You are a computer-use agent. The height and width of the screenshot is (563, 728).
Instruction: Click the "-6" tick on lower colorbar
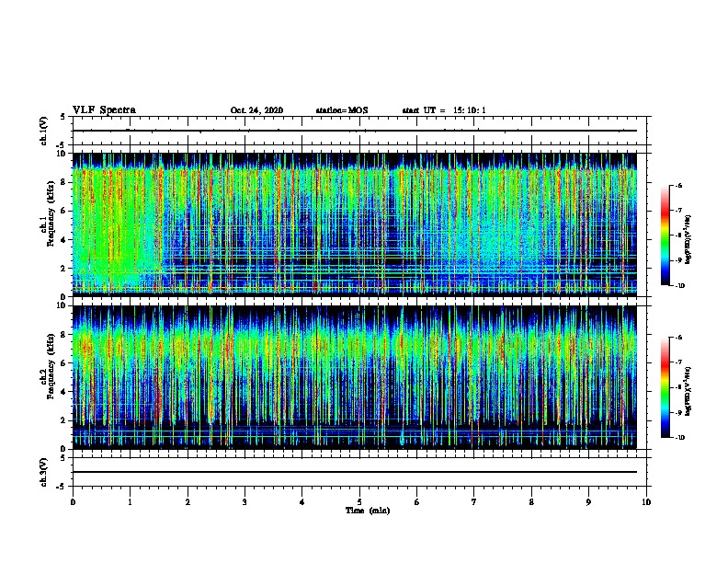point(678,338)
